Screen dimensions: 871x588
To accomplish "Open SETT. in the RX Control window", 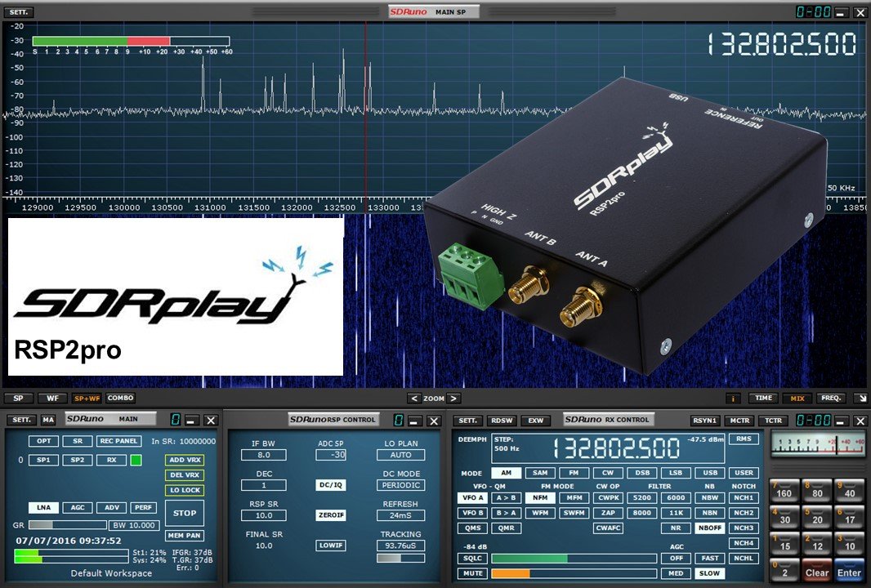I will 467,421.
